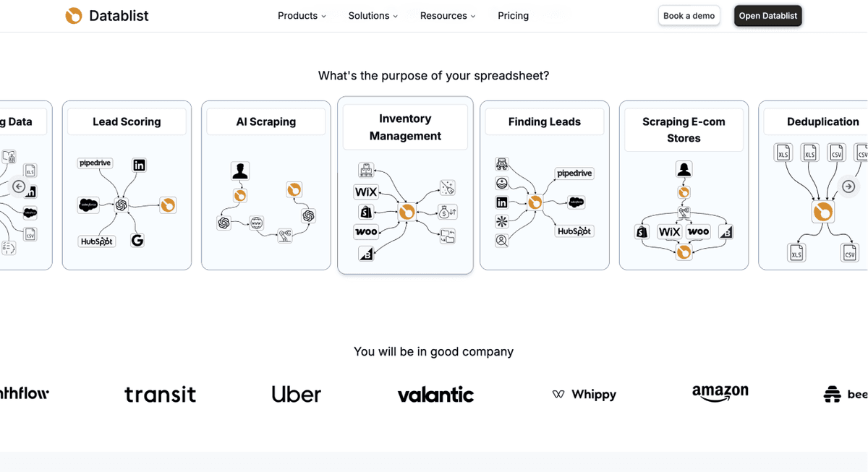This screenshot has width=868, height=472.
Task: Click the Book a demo button
Action: coord(689,16)
